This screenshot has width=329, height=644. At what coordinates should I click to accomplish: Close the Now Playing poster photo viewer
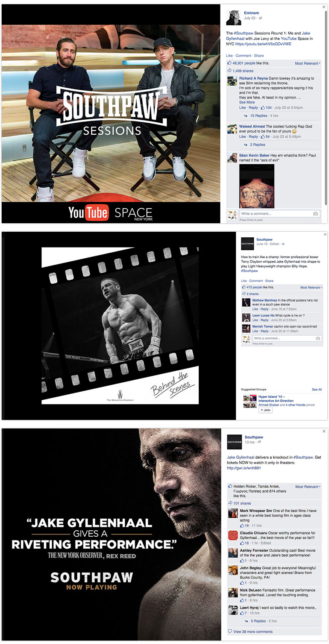click(x=324, y=431)
